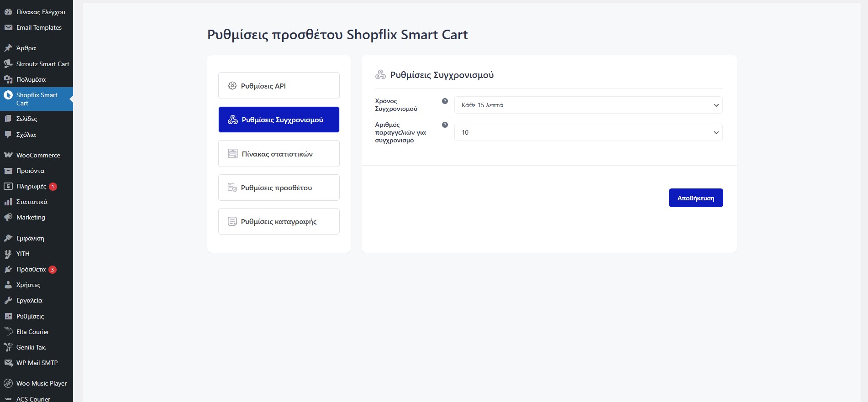Screen dimensions: 868x402
Task: Click the Woo Music Player icon
Action: [8, 383]
